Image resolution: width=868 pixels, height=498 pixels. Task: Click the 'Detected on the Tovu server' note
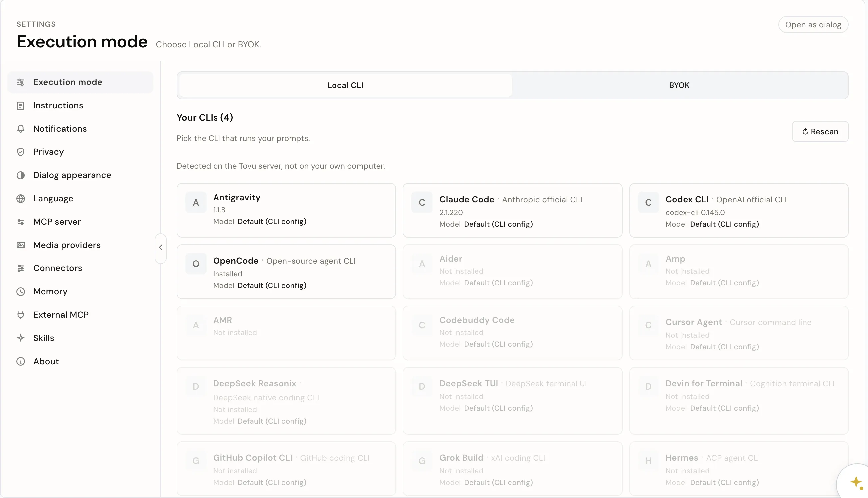(280, 166)
